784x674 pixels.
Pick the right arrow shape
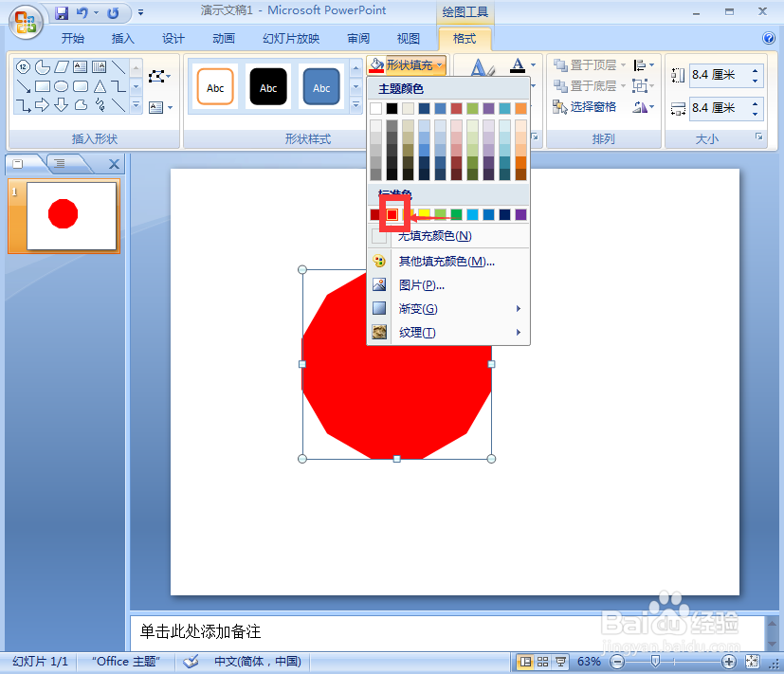(42, 105)
